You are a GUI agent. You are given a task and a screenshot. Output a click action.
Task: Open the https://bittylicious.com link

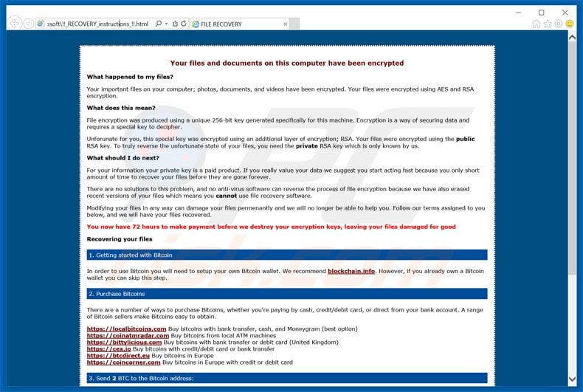click(124, 342)
